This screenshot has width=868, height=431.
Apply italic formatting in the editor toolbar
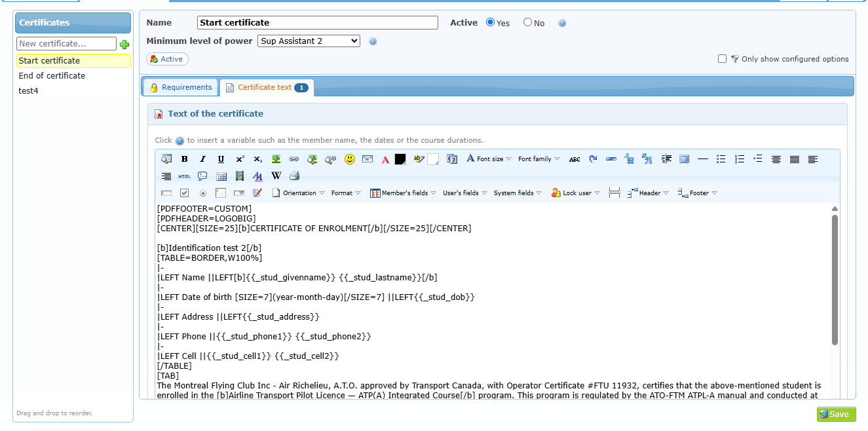coord(203,159)
